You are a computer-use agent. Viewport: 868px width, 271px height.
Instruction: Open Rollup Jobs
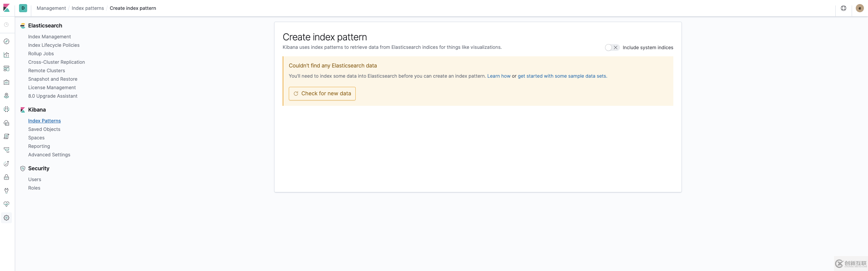(x=41, y=54)
